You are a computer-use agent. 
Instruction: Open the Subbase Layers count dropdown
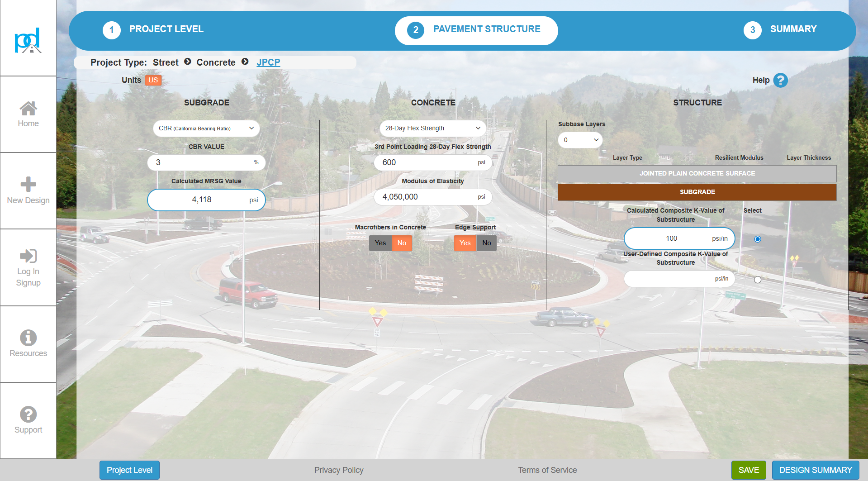(580, 140)
